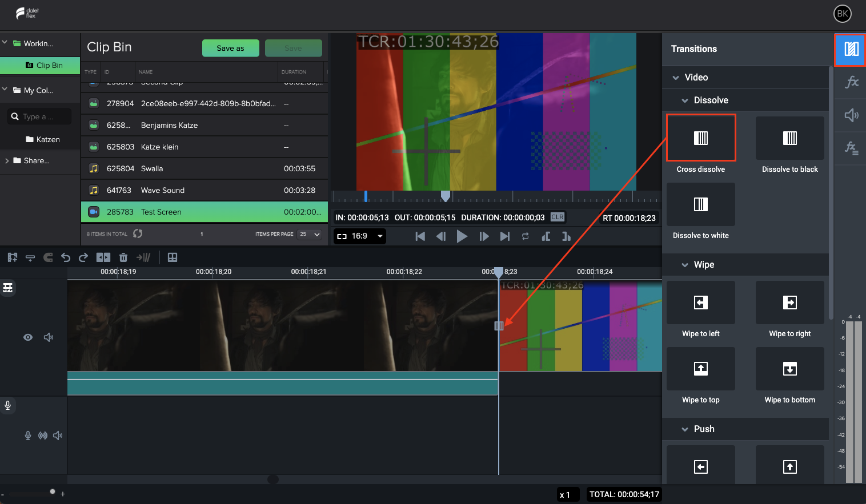Open the fx list settings panel
Screen dimensions: 866x504
point(851,148)
